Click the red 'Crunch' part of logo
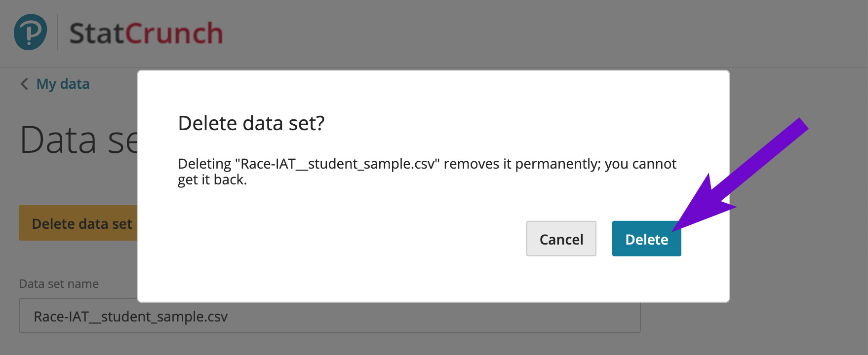This screenshot has width=868, height=355. pos(174,34)
